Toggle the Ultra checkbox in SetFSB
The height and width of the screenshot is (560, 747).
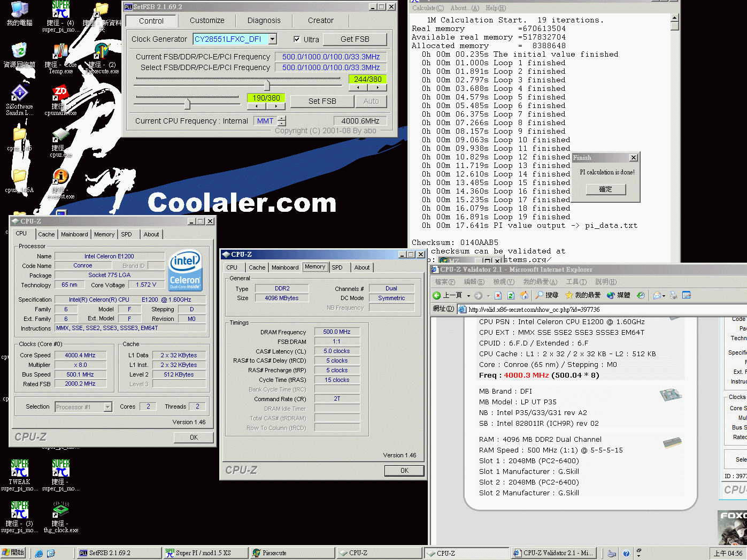click(297, 39)
